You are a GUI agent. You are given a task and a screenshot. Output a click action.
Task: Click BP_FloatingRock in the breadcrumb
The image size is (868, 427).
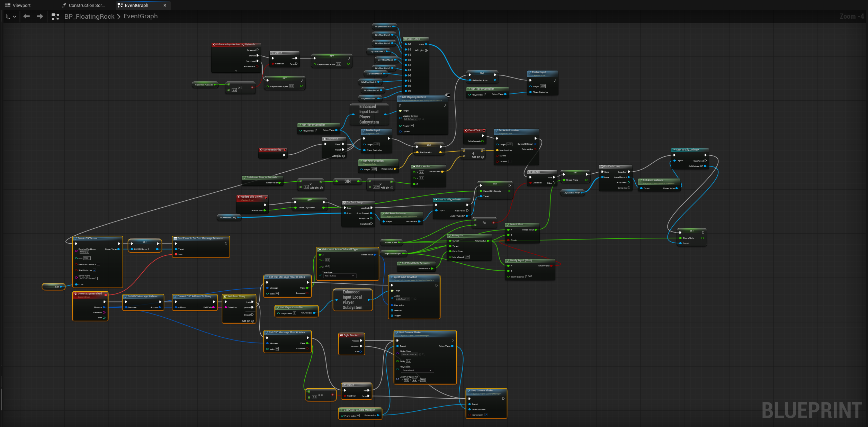89,16
